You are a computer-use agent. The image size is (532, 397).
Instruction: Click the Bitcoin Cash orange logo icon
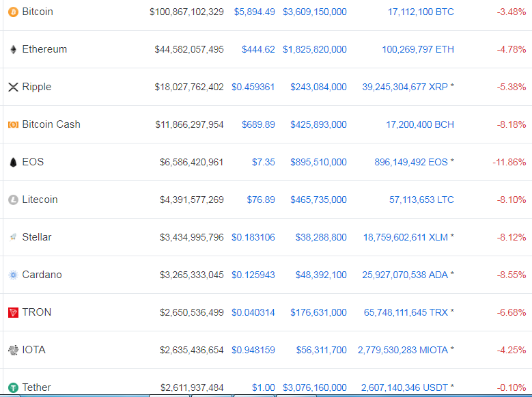(x=13, y=124)
